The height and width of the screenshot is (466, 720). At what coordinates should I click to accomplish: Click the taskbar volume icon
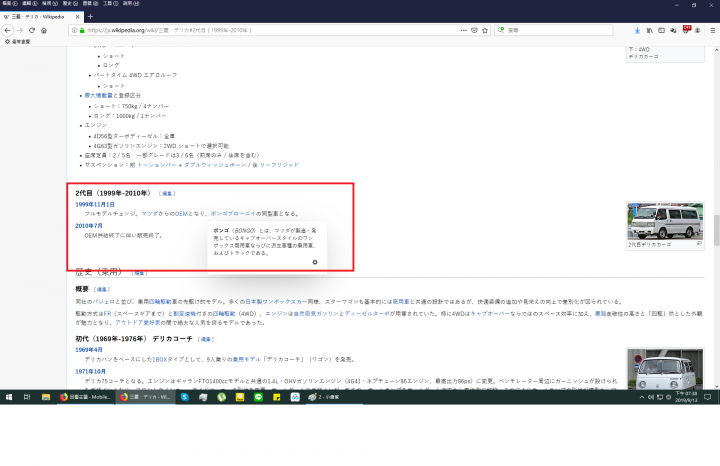click(651, 397)
